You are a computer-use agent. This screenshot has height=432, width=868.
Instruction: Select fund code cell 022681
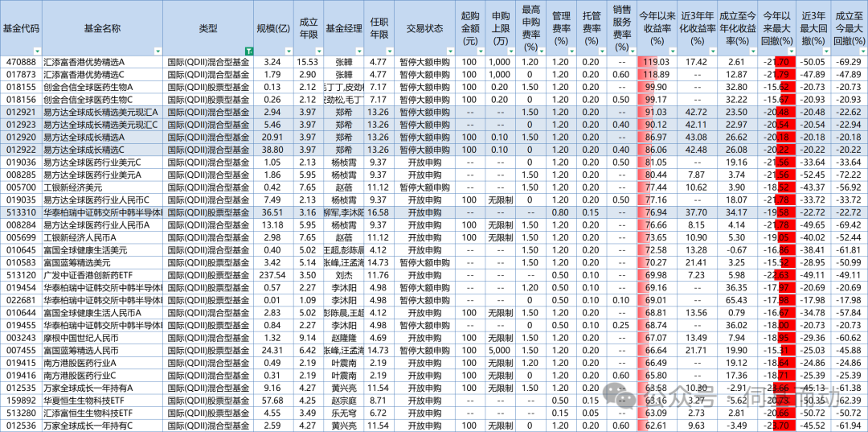tap(21, 302)
